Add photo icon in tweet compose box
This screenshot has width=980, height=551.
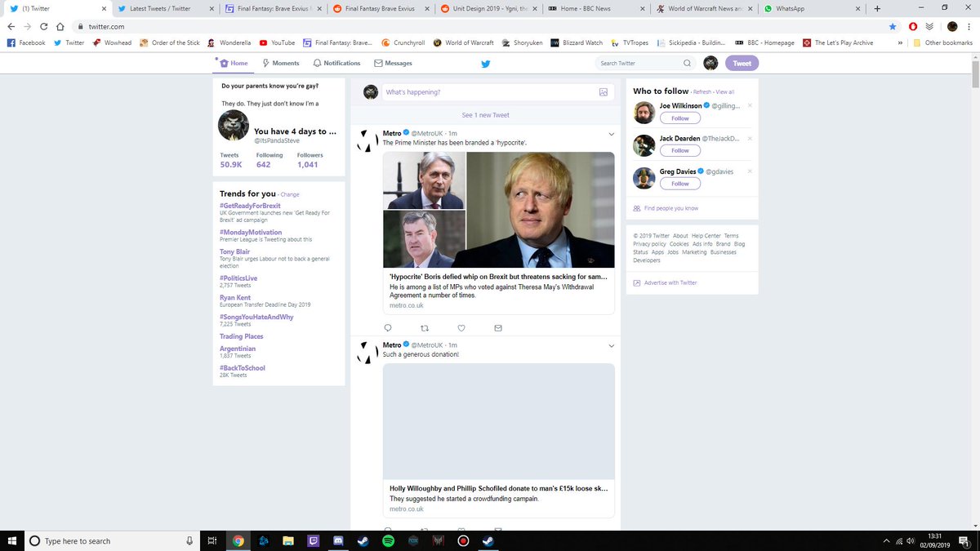604,92
